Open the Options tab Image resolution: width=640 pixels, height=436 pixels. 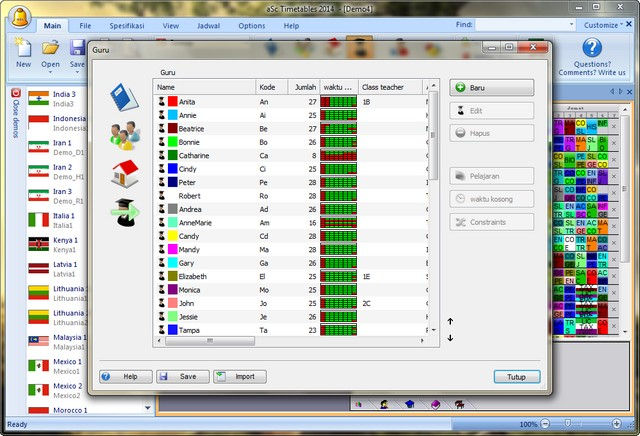pyautogui.click(x=251, y=26)
